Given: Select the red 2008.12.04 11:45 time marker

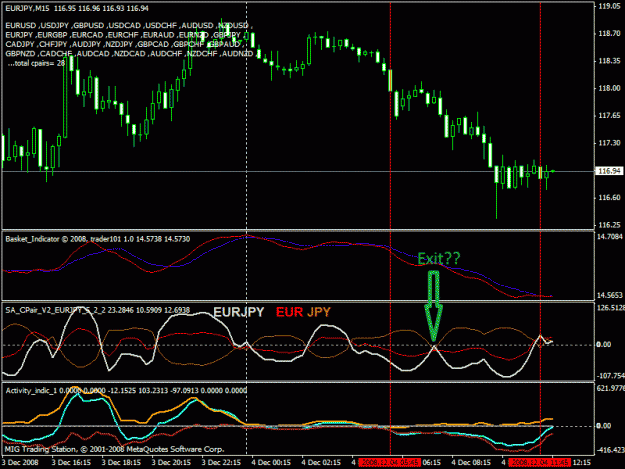Looking at the screenshot, I should [x=540, y=463].
